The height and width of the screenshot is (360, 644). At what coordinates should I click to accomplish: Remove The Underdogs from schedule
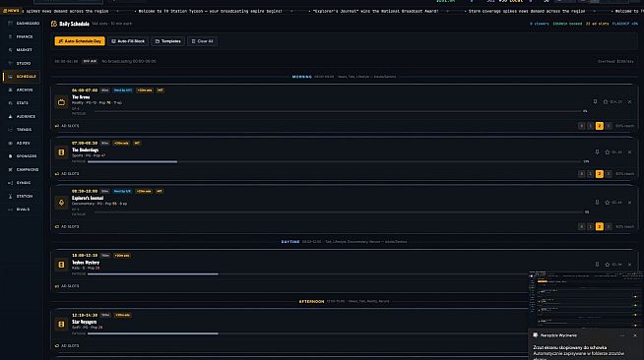(629, 152)
